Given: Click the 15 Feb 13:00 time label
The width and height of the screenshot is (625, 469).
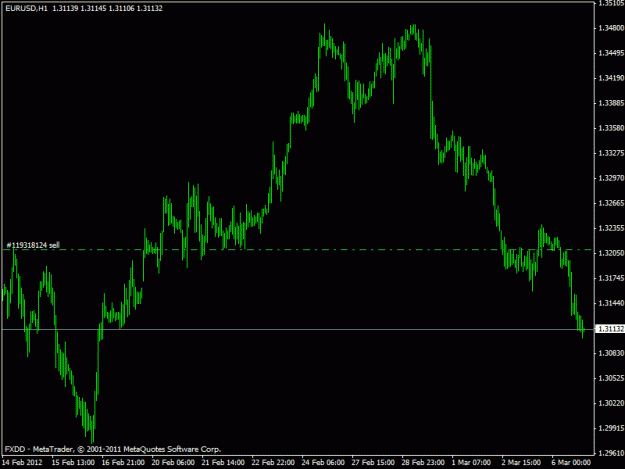Looking at the screenshot, I should pos(73,463).
